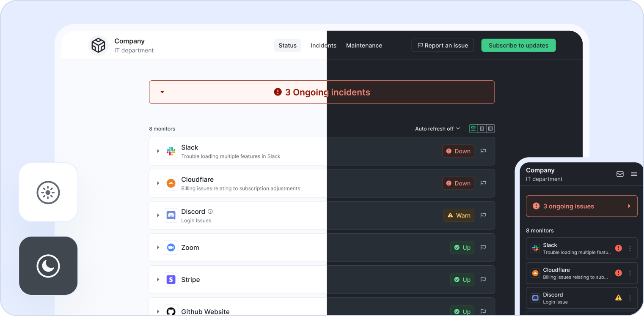Screen dimensions: 644x316
Task: Collapse the 3 Ongoing incidents banner
Action: (162, 92)
